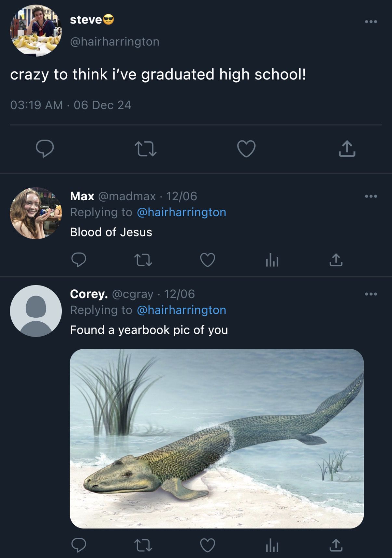Share Max's reply
The height and width of the screenshot is (558, 392).
(336, 260)
